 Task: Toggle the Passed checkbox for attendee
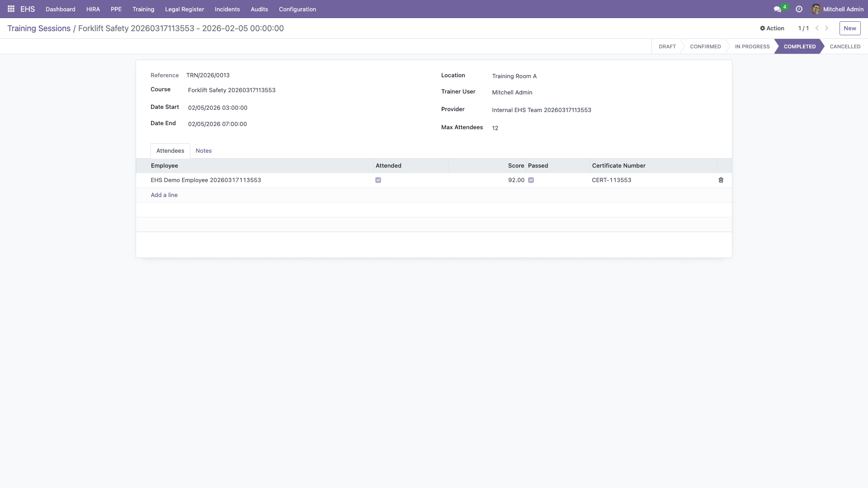[x=531, y=180]
